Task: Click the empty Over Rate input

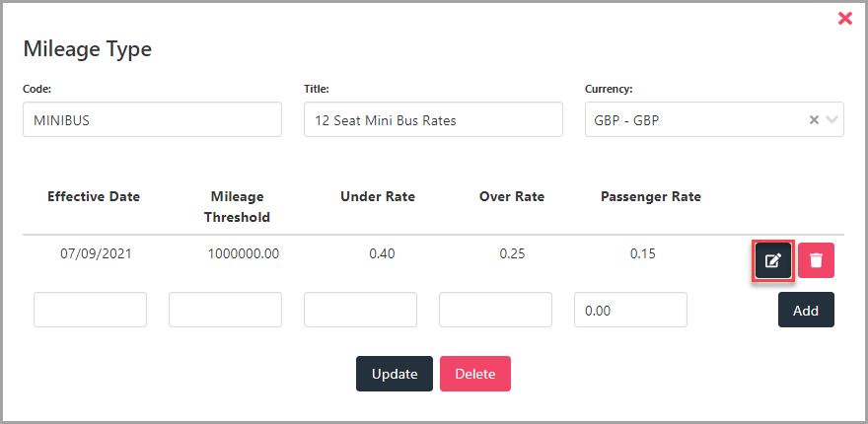Action: [495, 310]
